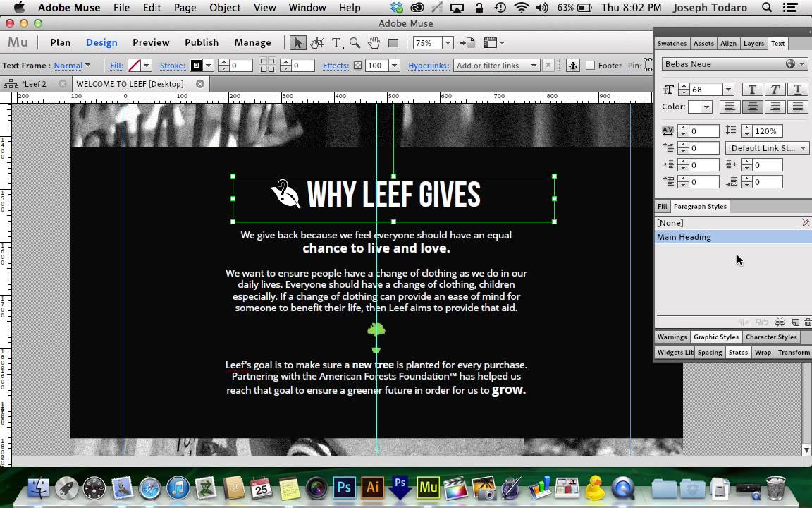Switch to Plan mode
Screen dimensions: 812x508
pyautogui.click(x=60, y=42)
